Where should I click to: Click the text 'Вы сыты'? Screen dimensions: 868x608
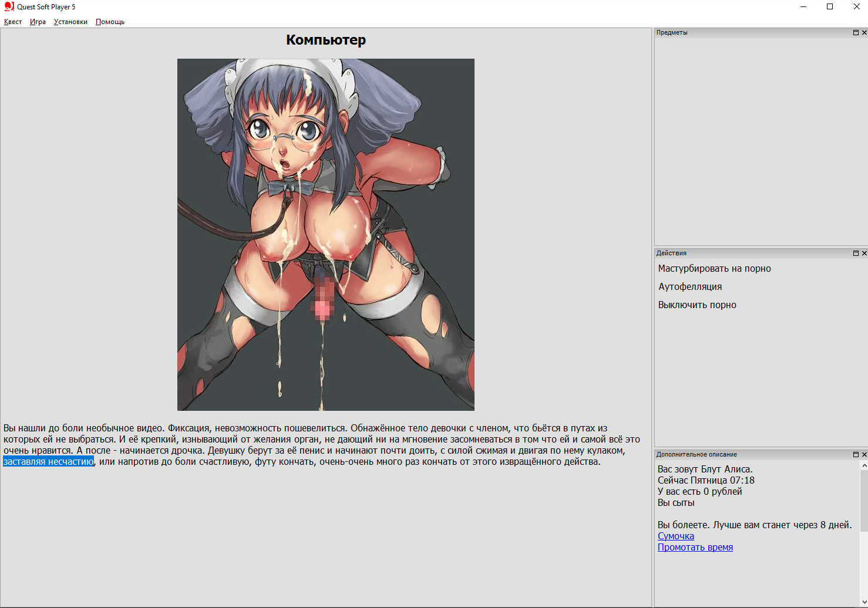[x=676, y=502]
